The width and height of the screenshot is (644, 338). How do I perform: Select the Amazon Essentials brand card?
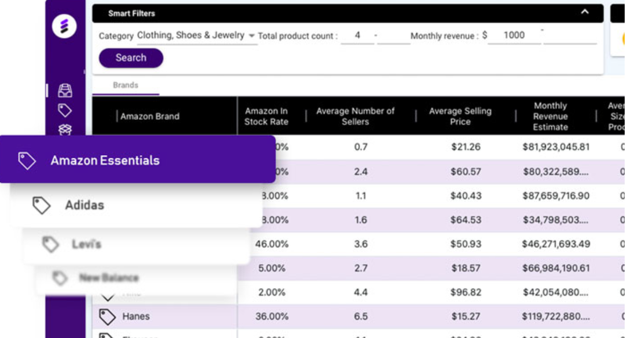[x=138, y=159]
